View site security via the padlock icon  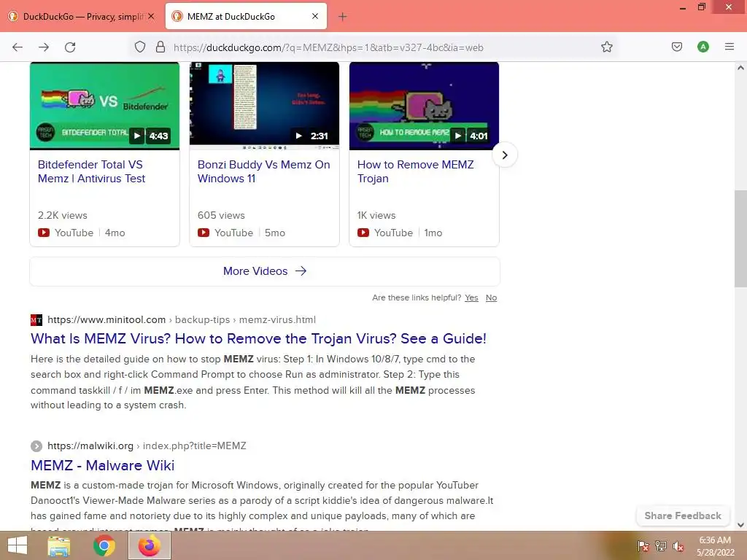tap(160, 47)
